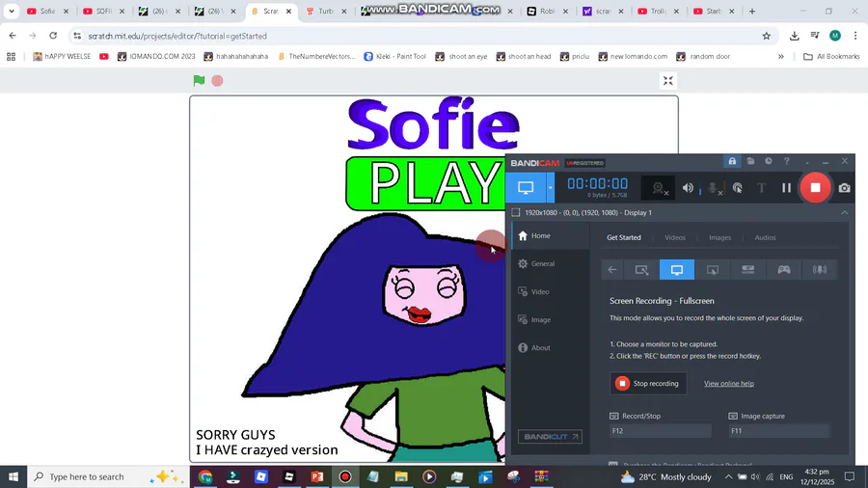Viewport: 868px width, 488px height.
Task: Reload the Chrome page
Action: [53, 36]
